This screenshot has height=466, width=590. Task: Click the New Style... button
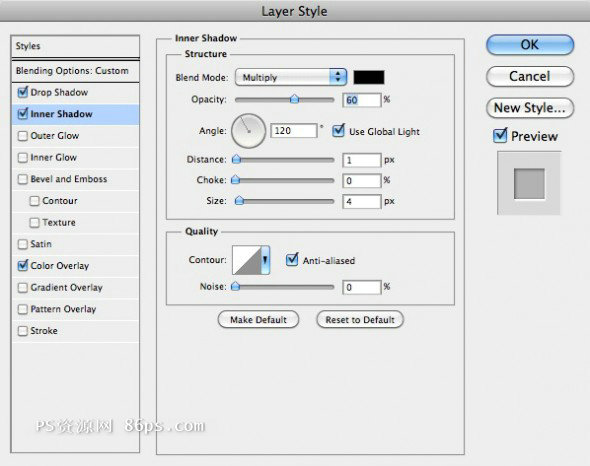click(530, 108)
